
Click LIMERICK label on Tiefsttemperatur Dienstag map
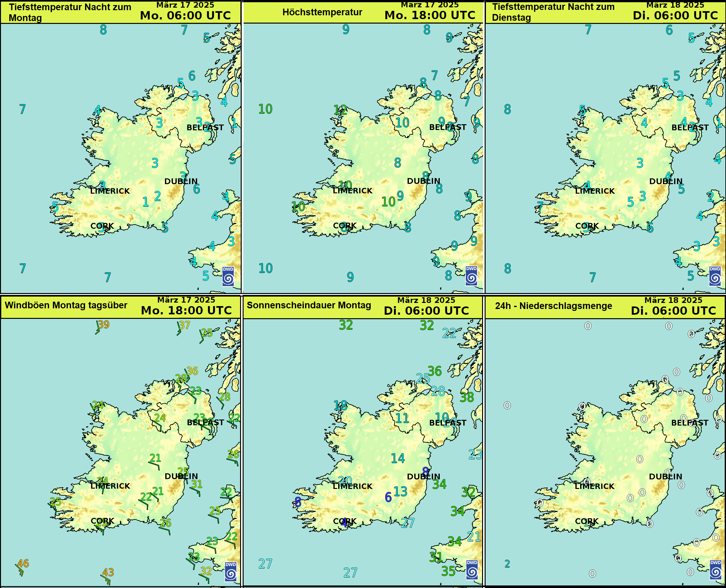[595, 191]
